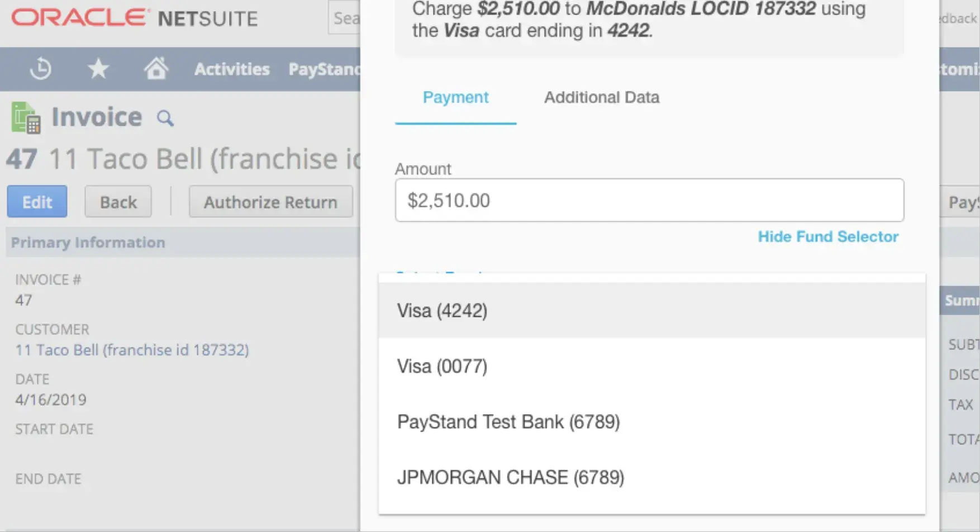980x532 pixels.
Task: Go to dashboard with the home icon
Action: [156, 68]
